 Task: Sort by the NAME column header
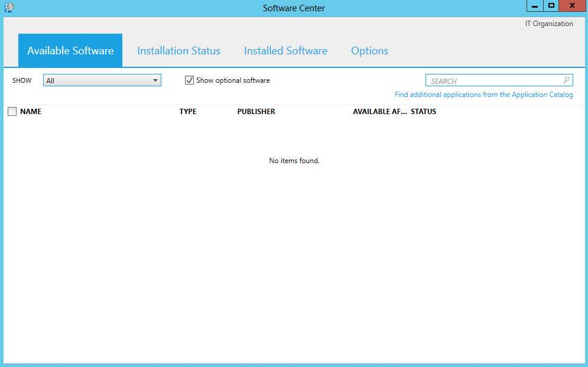pyautogui.click(x=31, y=111)
